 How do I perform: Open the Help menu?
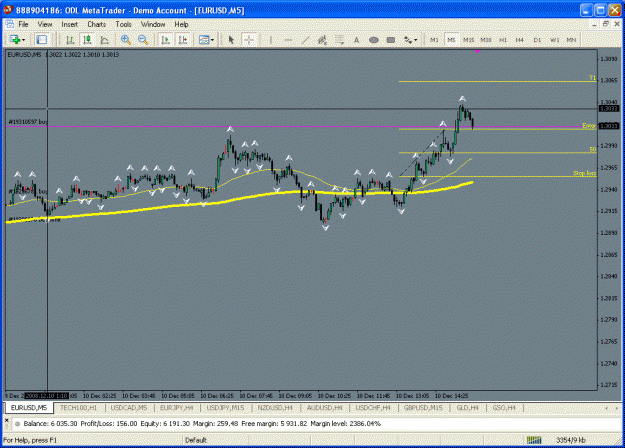tap(181, 24)
